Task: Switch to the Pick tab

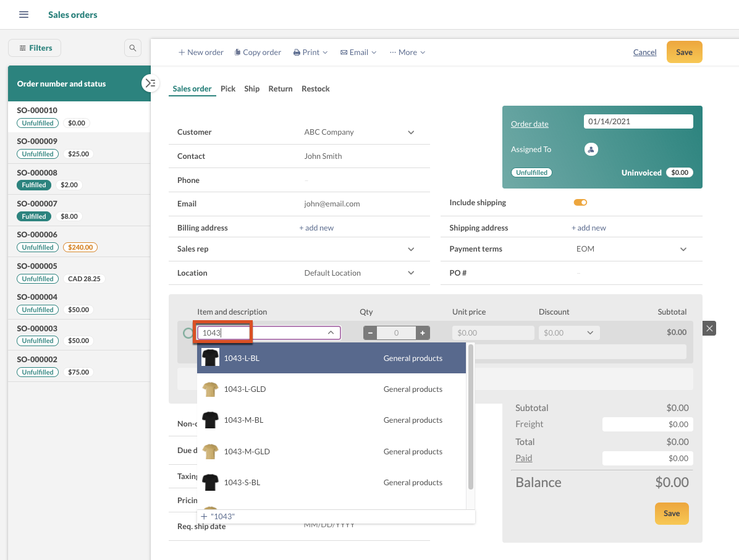Action: pyautogui.click(x=228, y=89)
